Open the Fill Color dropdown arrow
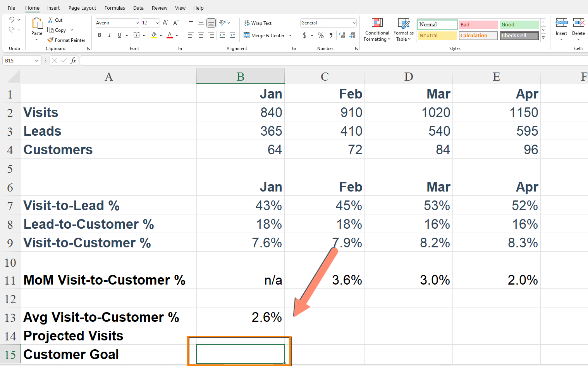Screen dimensions: 588x366 pos(161,36)
